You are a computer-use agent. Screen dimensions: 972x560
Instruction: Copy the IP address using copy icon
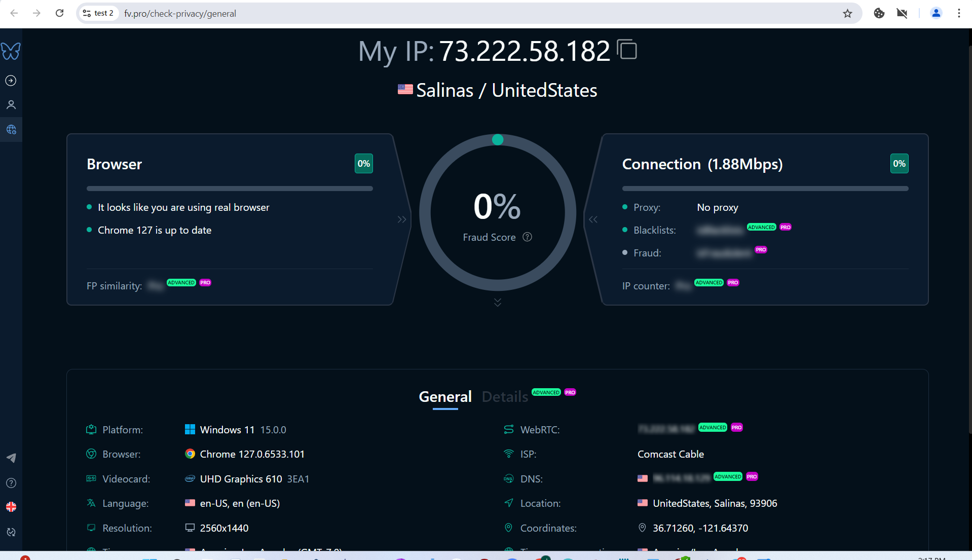[x=627, y=50]
